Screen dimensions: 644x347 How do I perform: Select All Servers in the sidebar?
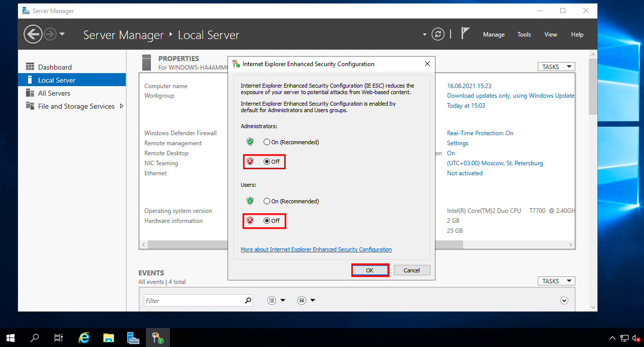point(72,93)
